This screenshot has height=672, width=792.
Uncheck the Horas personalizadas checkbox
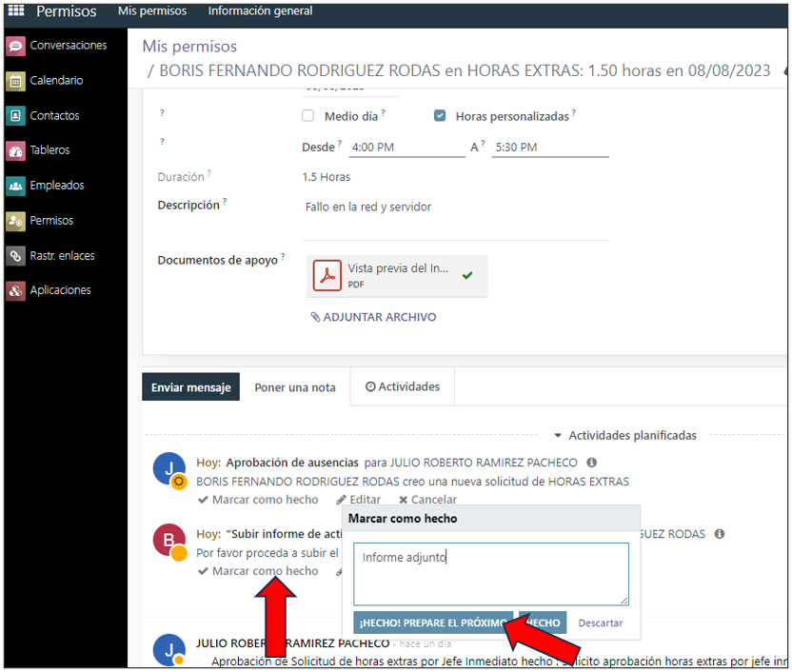440,116
